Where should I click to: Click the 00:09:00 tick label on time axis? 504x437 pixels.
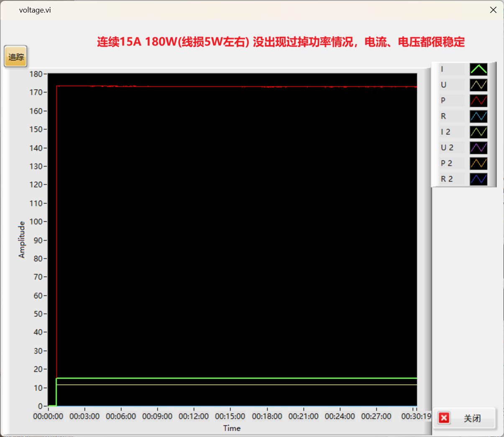tap(157, 416)
